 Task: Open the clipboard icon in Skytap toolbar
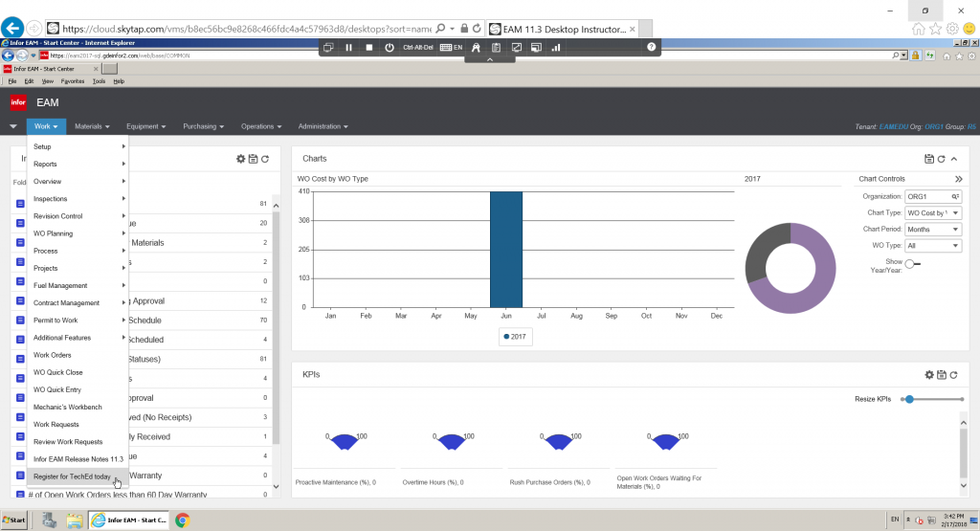(496, 48)
